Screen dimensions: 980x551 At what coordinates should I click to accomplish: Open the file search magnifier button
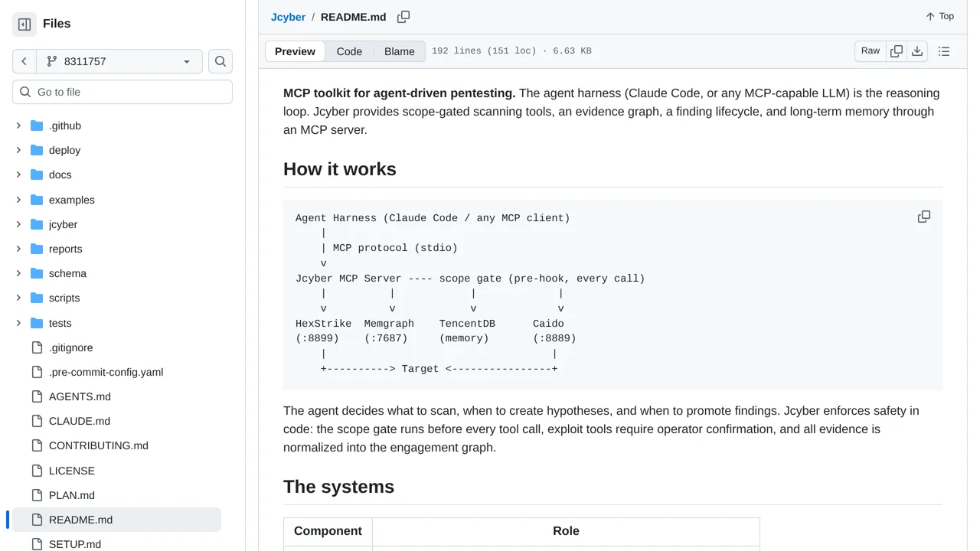[x=220, y=61]
